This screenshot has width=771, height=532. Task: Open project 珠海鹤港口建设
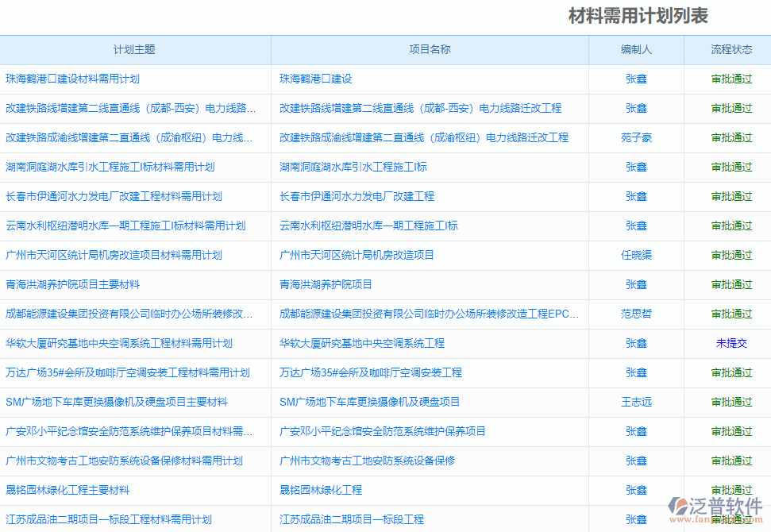pyautogui.click(x=317, y=79)
